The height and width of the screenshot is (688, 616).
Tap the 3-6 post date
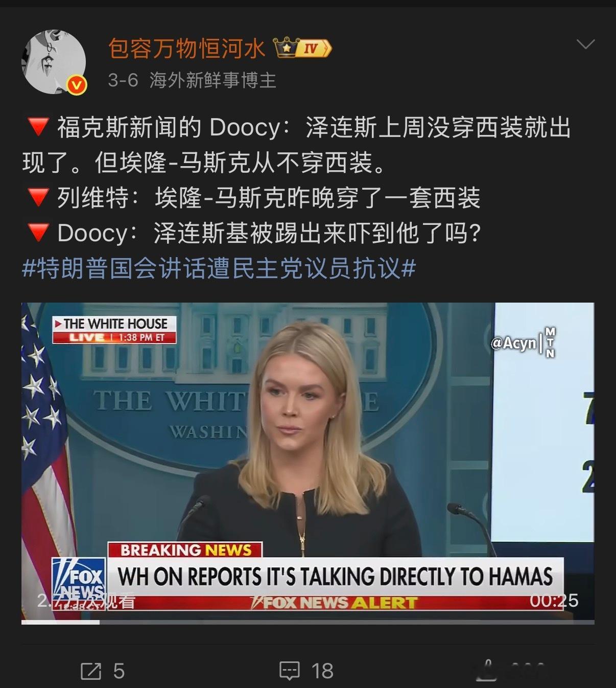[123, 80]
